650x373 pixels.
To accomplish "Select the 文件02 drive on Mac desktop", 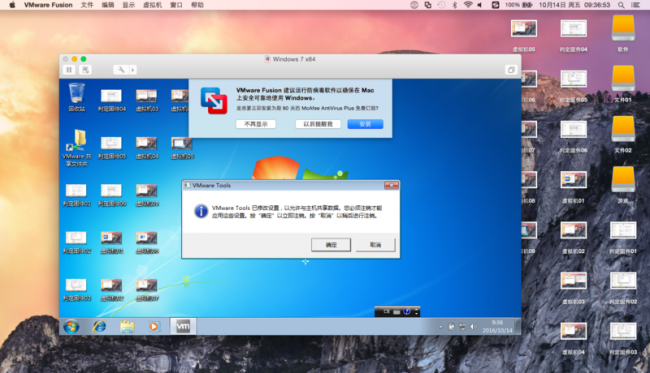I will pyautogui.click(x=623, y=134).
